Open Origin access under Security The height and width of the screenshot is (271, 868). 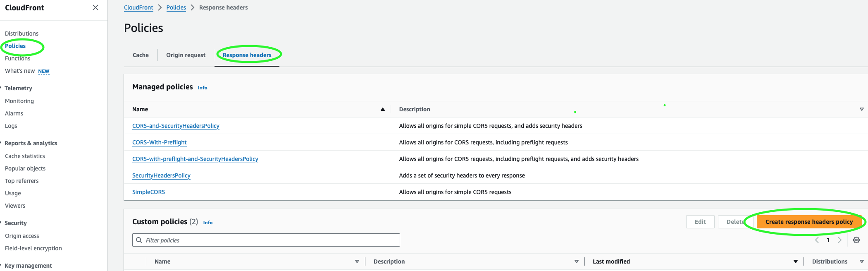coord(22,236)
